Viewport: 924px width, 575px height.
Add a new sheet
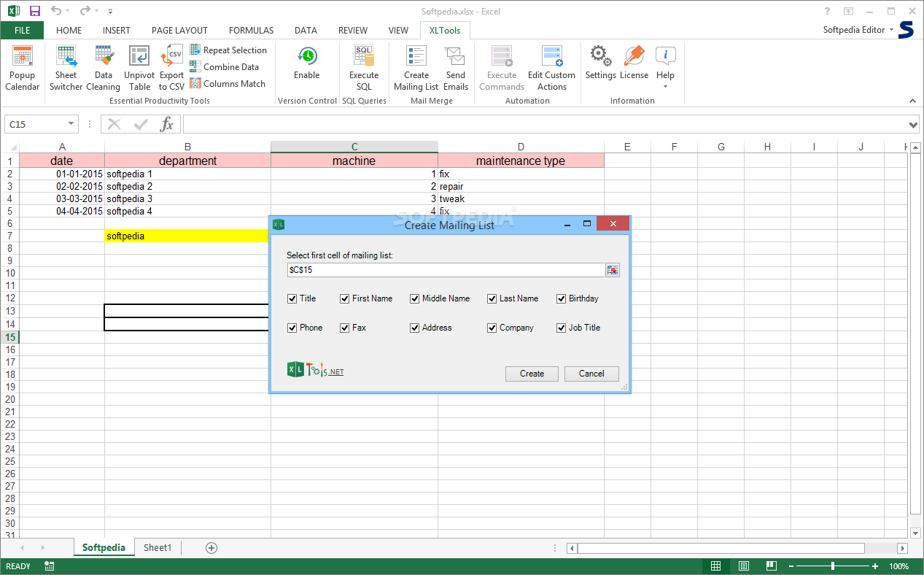click(x=211, y=547)
